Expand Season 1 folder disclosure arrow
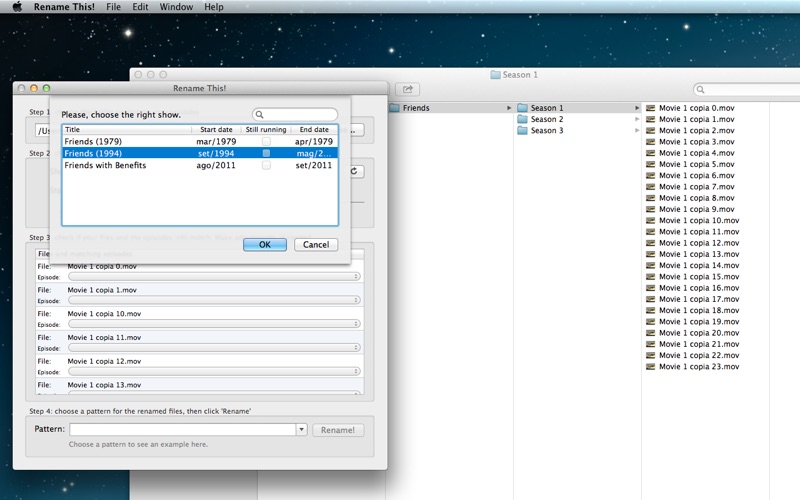Image resolution: width=800 pixels, height=500 pixels. pyautogui.click(x=637, y=108)
